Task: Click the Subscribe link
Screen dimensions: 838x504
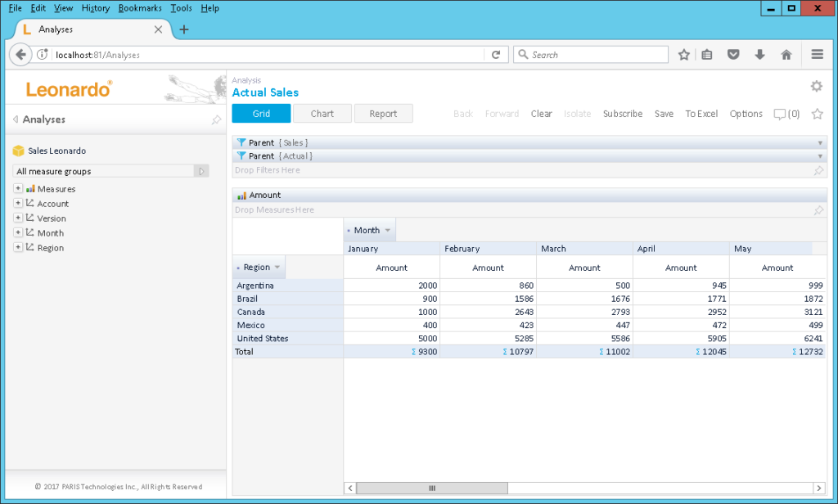Action: [x=622, y=114]
